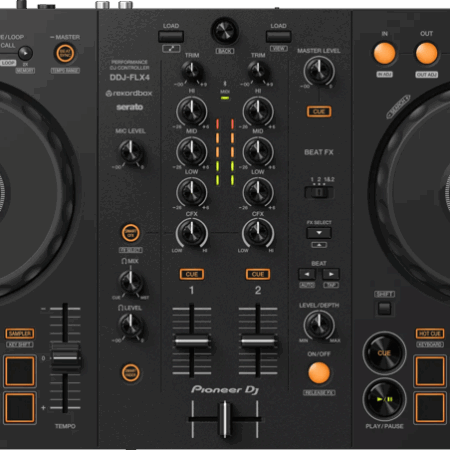The width and height of the screenshot is (450, 450).
Task: Tap the lower performance pad under SAMPLER
Action: pos(20,408)
